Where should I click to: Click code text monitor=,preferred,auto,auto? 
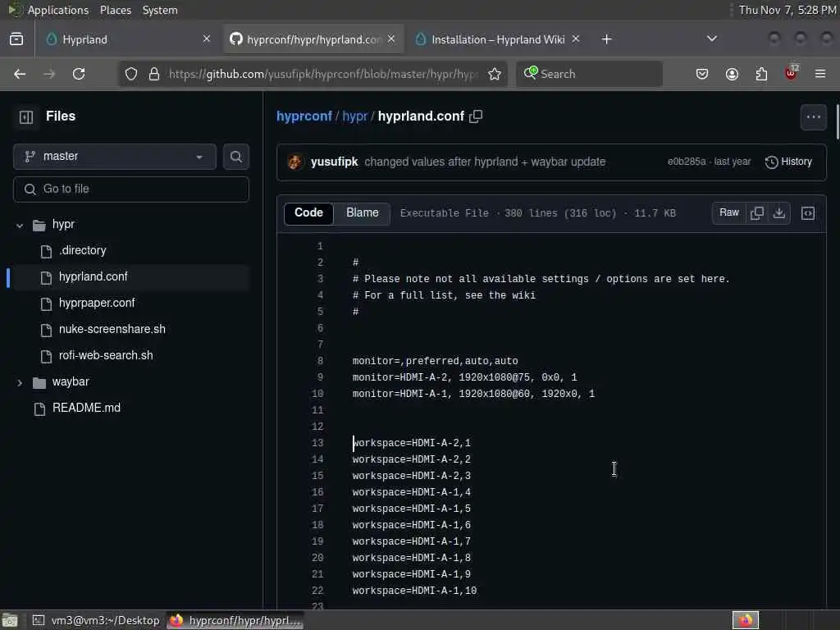[435, 361]
